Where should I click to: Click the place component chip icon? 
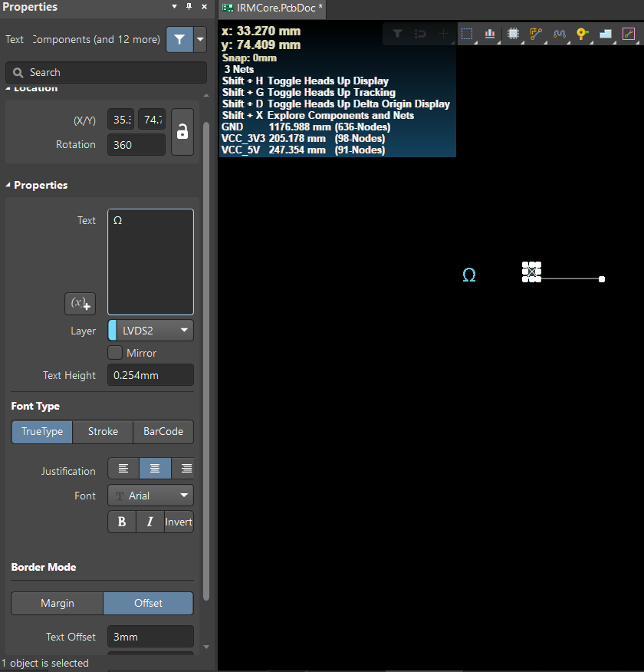(513, 34)
